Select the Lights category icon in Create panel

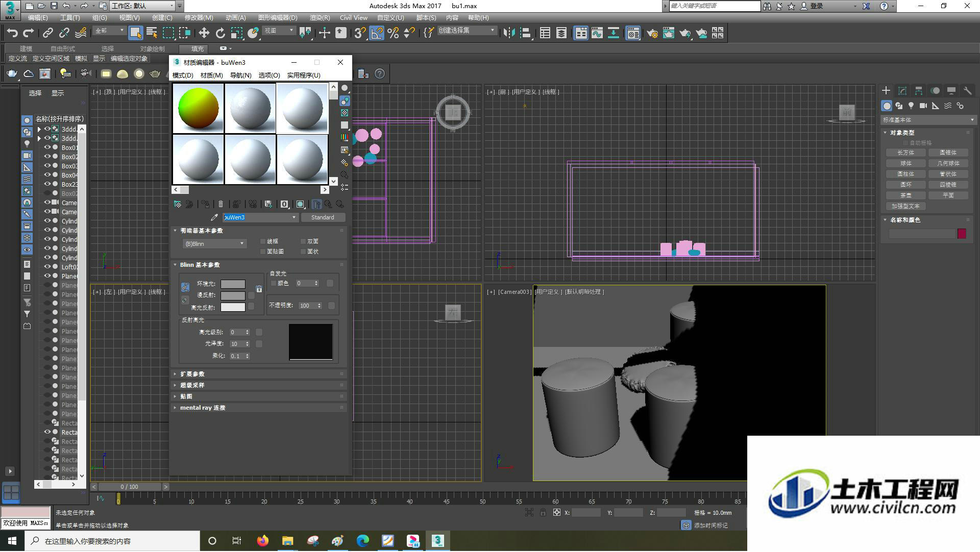click(911, 106)
